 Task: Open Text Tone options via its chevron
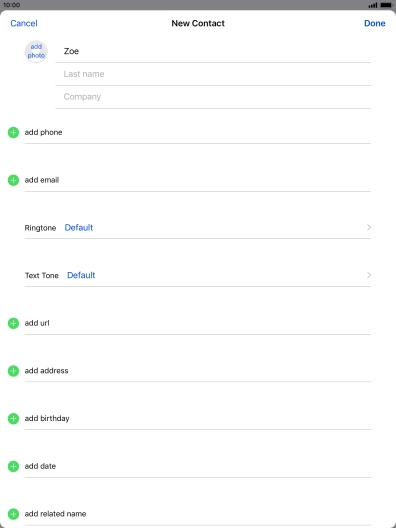[x=369, y=275]
